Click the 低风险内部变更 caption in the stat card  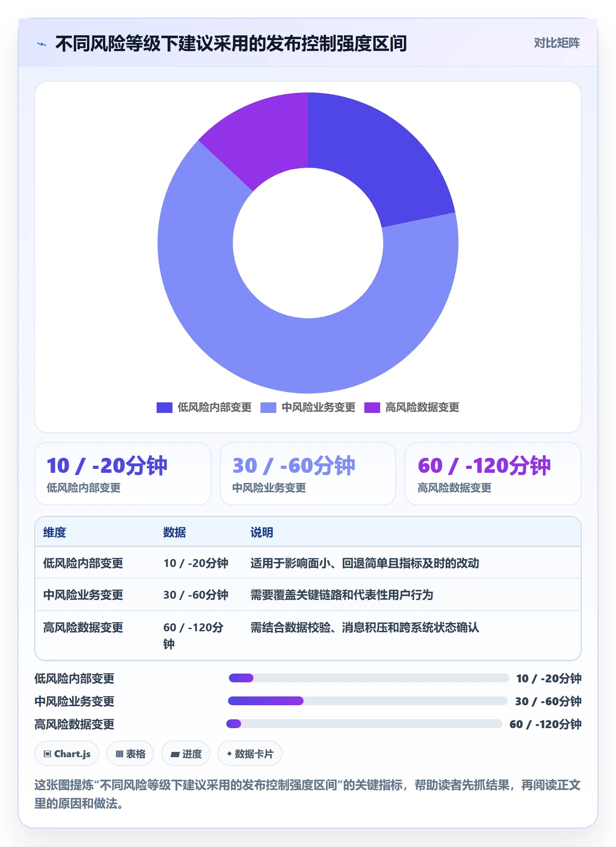(84, 488)
